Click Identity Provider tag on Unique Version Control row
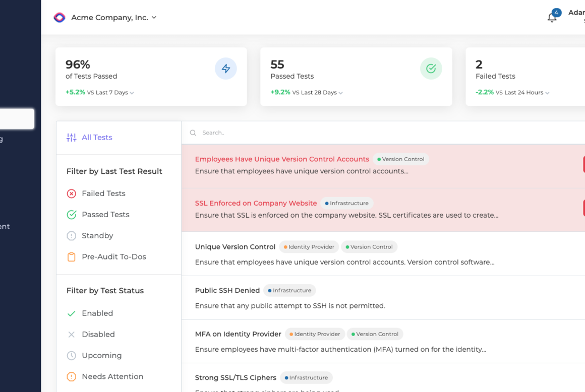 pos(309,247)
